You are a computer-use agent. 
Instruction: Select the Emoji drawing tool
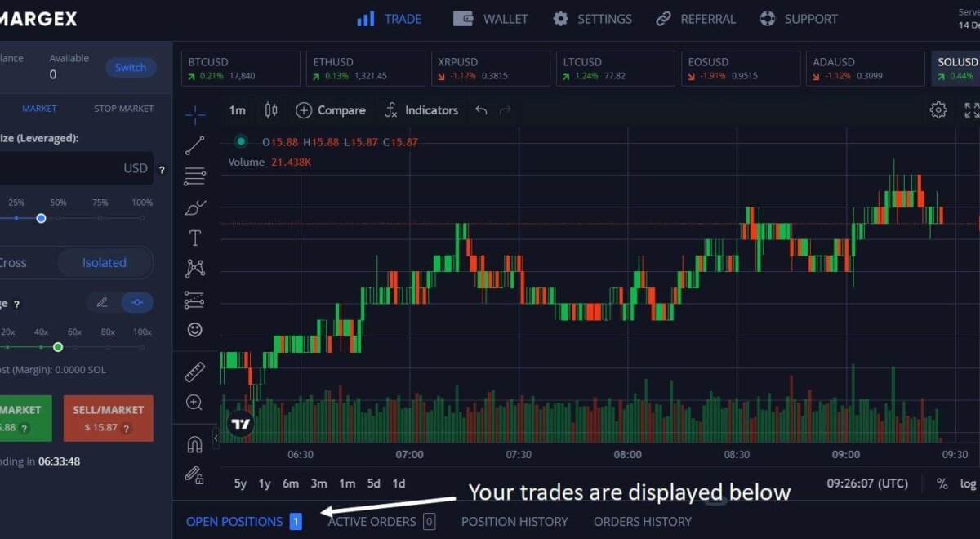click(x=194, y=329)
